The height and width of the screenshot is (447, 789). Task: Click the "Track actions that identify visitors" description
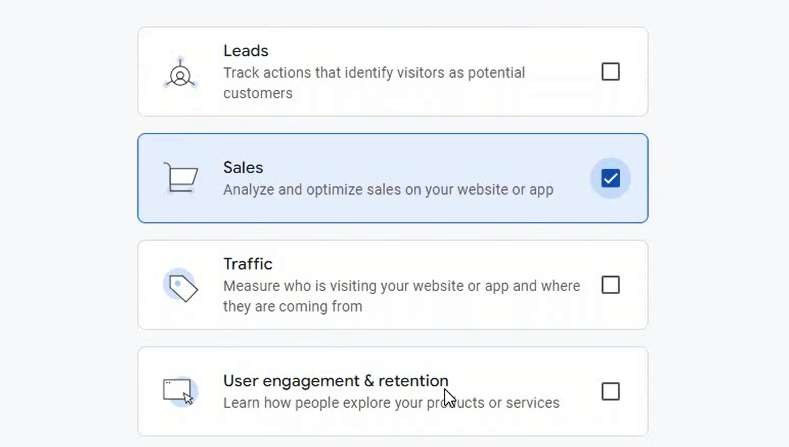click(374, 83)
